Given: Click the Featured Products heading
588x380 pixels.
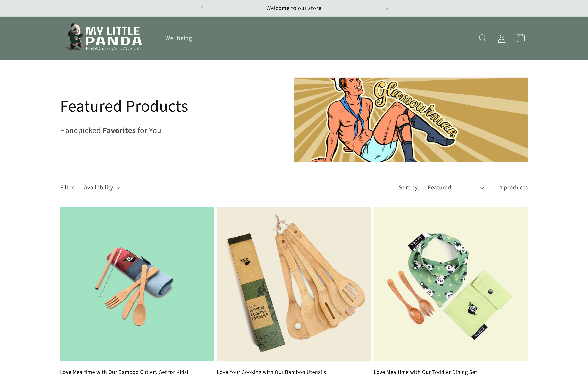Looking at the screenshot, I should [x=124, y=106].
